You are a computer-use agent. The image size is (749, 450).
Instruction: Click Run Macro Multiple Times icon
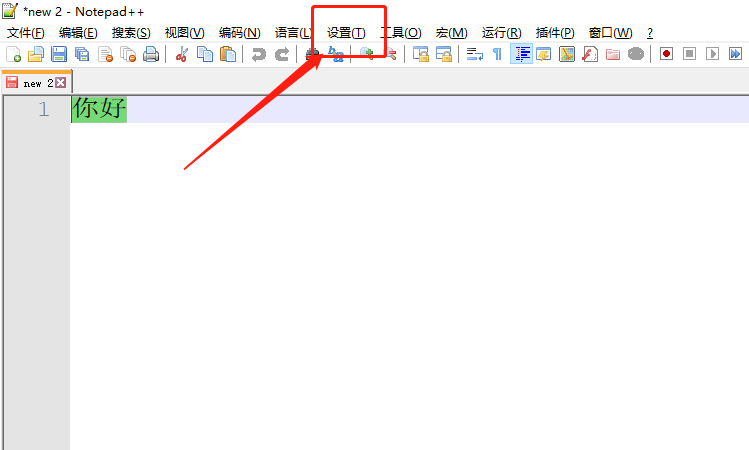tap(735, 54)
